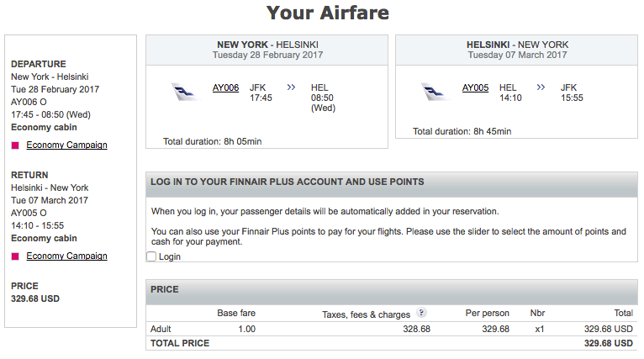644x359 pixels.
Task: Open flight AY005 details link
Action: tap(475, 87)
